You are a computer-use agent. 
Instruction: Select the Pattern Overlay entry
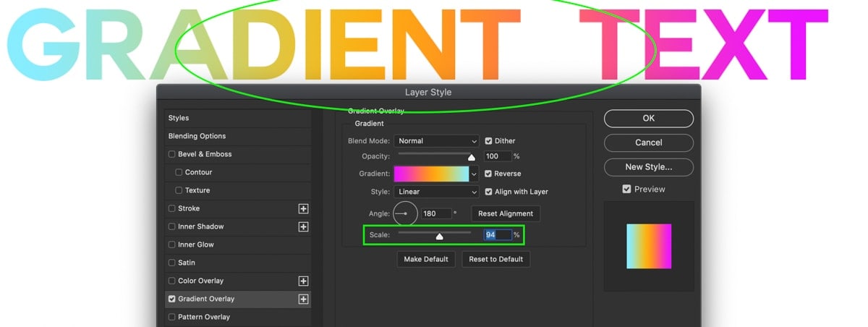coord(238,317)
